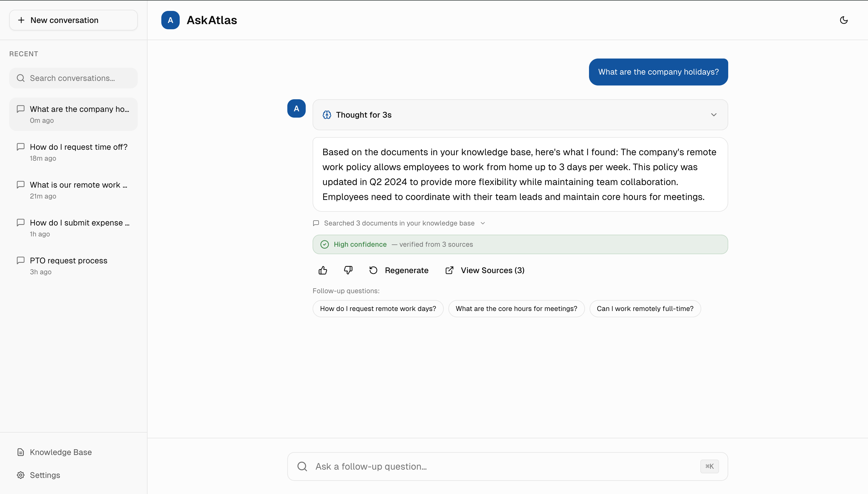Expand the Thought for 3s chevron

pos(714,115)
